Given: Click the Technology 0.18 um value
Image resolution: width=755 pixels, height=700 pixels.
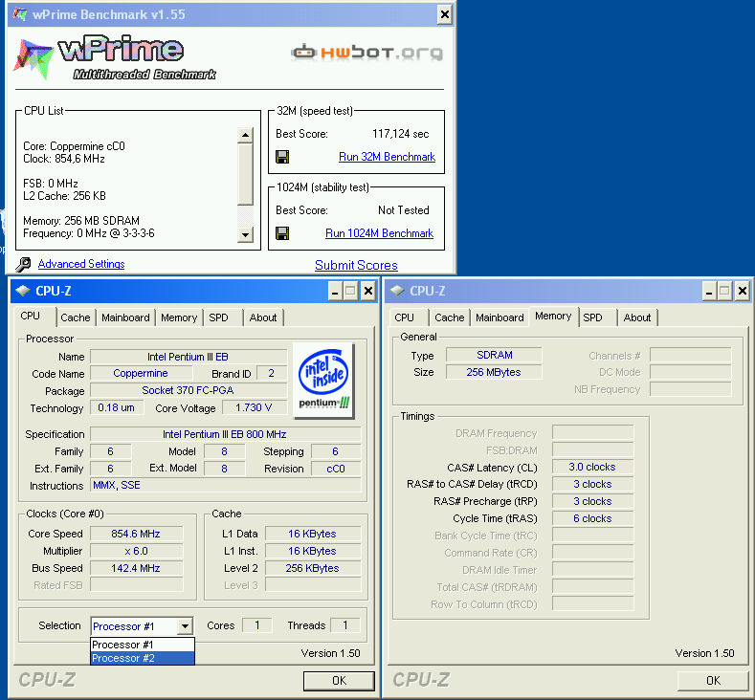Looking at the screenshot, I should click(117, 408).
